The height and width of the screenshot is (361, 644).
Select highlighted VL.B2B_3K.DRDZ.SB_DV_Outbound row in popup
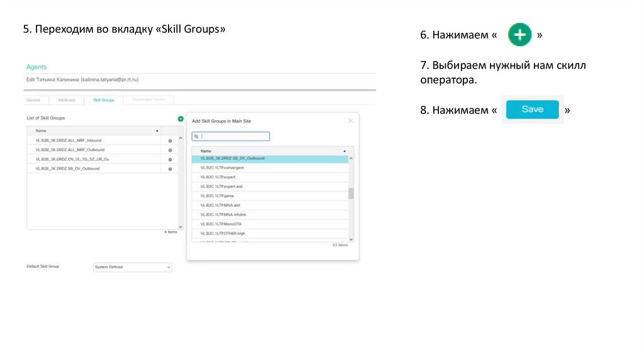270,159
